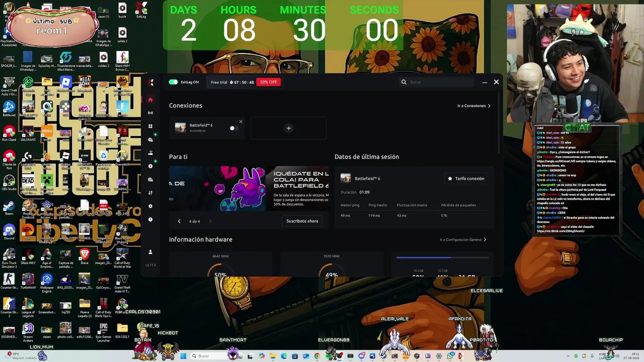This screenshot has width=644, height=362.
Task: Select the VALORANT desktop shortcut
Action: coord(28,134)
